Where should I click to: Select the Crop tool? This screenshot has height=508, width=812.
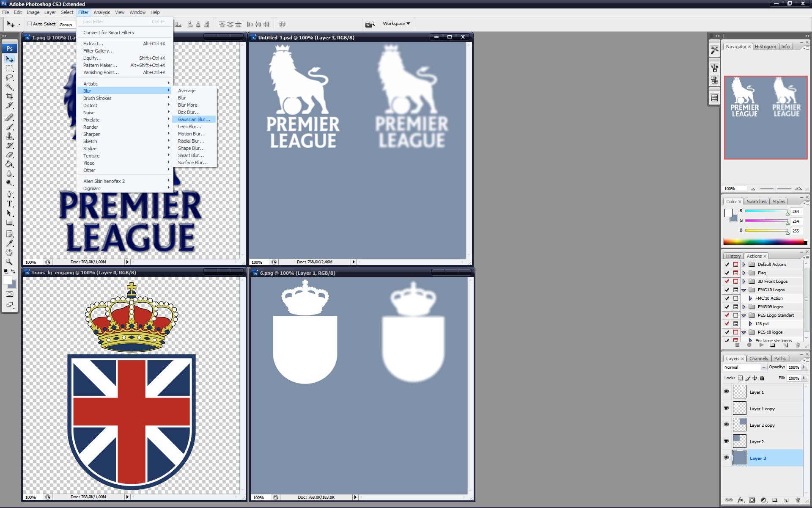point(9,97)
